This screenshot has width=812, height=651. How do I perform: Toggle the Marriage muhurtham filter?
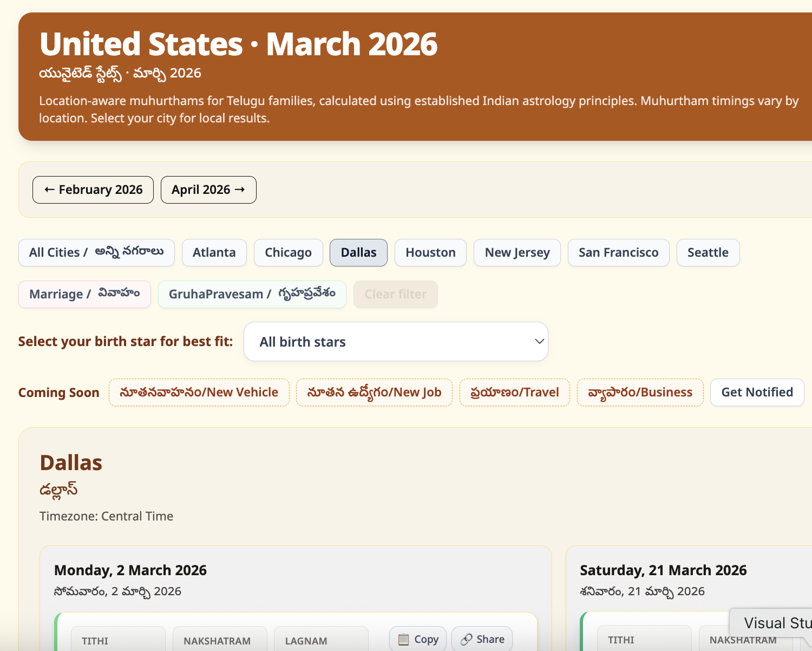click(84, 295)
